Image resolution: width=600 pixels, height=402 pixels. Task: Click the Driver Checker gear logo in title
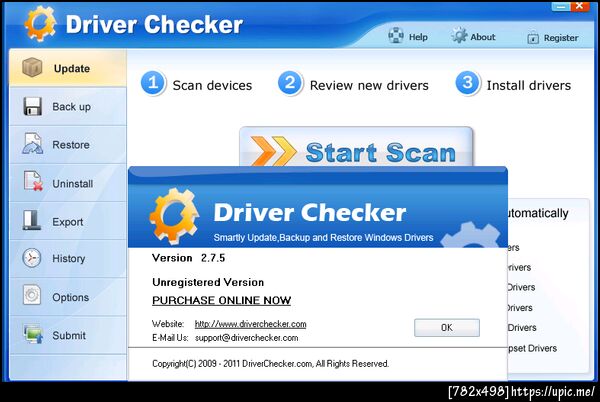coord(40,23)
